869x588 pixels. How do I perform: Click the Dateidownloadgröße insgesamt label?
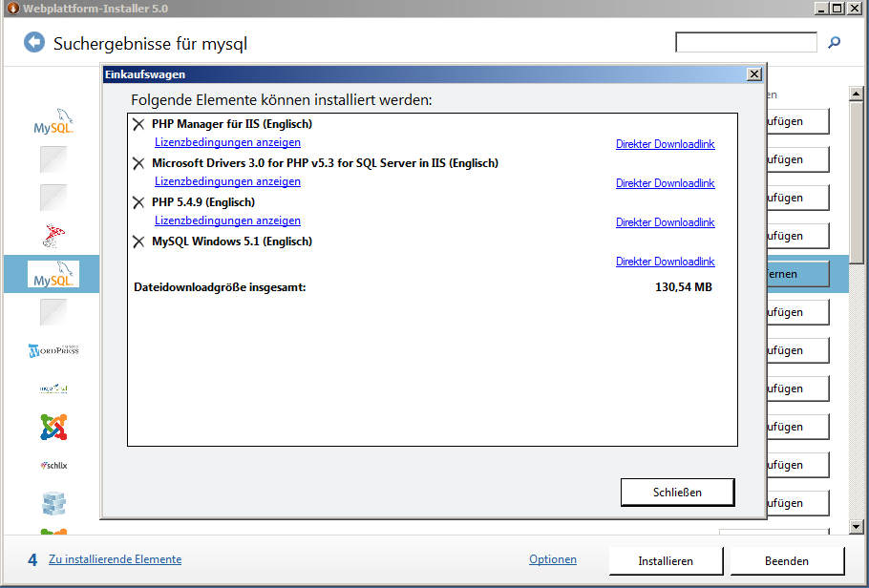220,287
